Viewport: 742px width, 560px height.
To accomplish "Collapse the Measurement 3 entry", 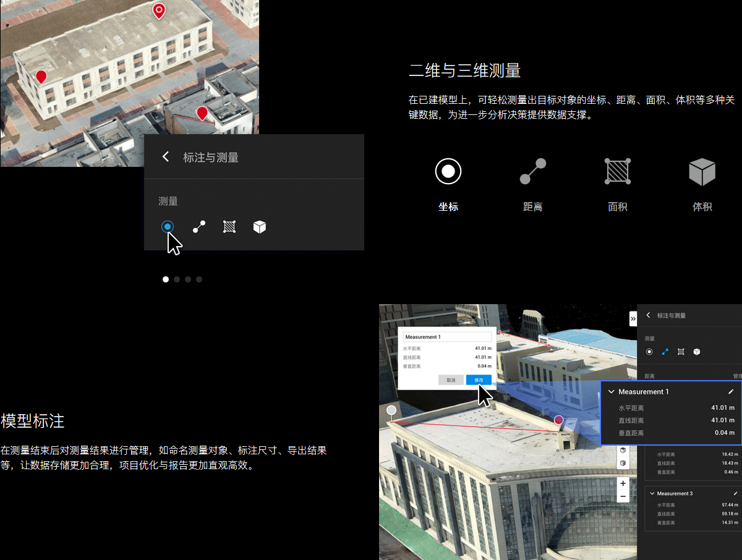I will (652, 493).
